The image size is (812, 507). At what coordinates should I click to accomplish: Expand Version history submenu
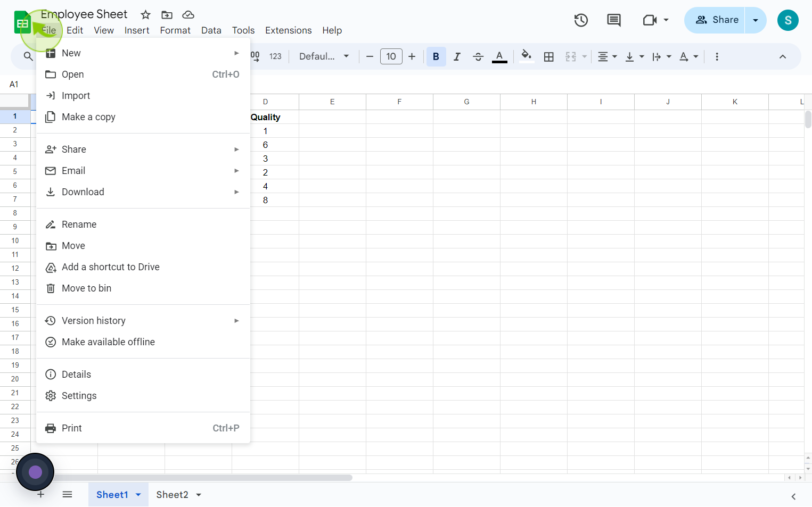tap(143, 321)
